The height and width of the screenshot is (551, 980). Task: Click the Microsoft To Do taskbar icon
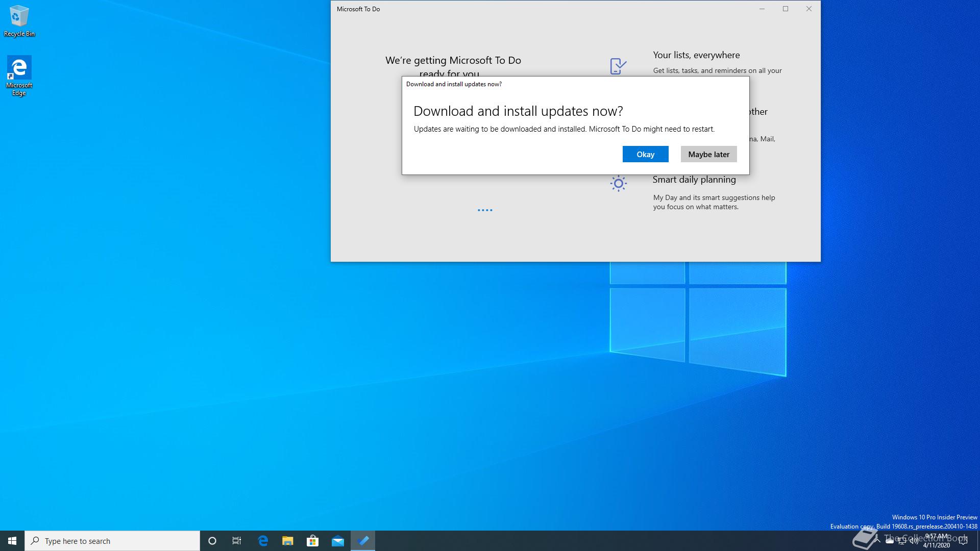pyautogui.click(x=363, y=541)
